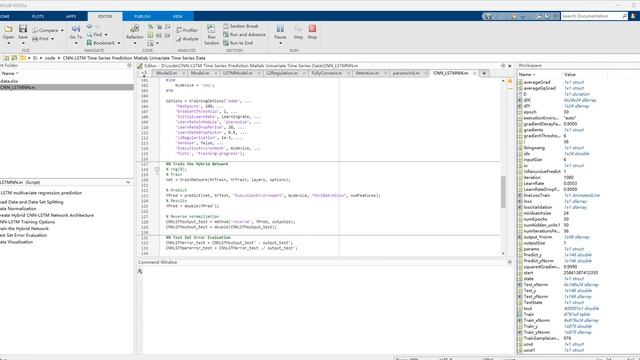Image resolution: width=640 pixels, height=360 pixels.
Task: Jump to 'Test Set Error Evaluation' section
Action: [x=23, y=235]
